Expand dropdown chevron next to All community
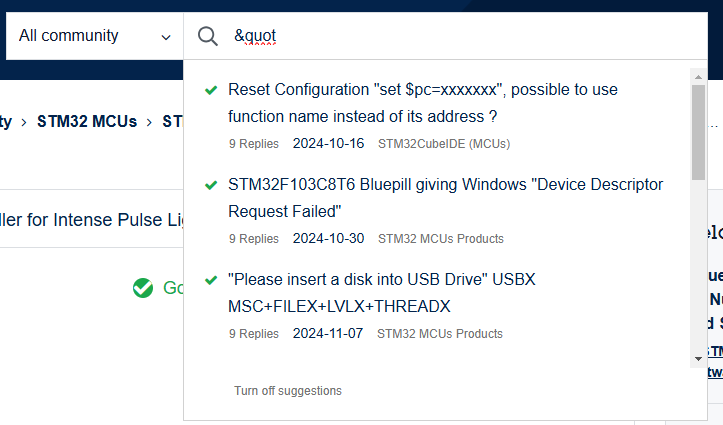This screenshot has height=425, width=723. [x=166, y=37]
